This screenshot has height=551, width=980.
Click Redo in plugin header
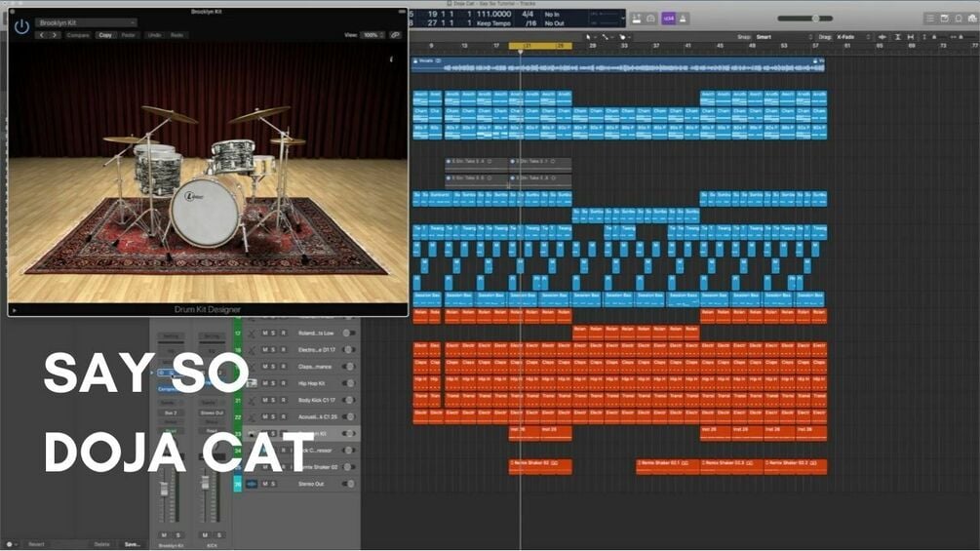[176, 36]
